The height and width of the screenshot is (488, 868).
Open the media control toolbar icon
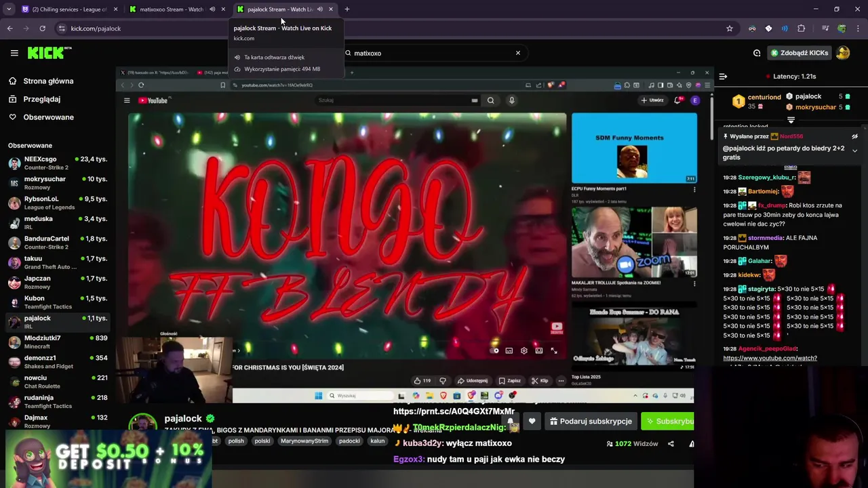825,28
